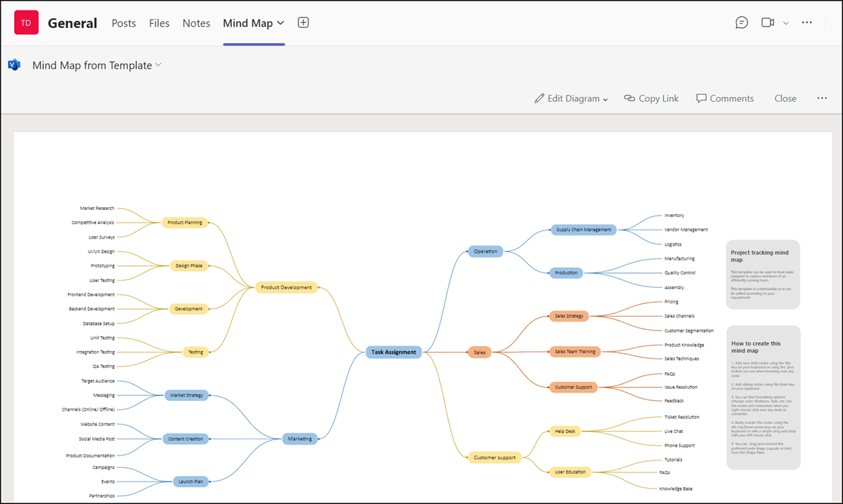Click the Visio app icon
The height and width of the screenshot is (504, 843).
click(14, 65)
